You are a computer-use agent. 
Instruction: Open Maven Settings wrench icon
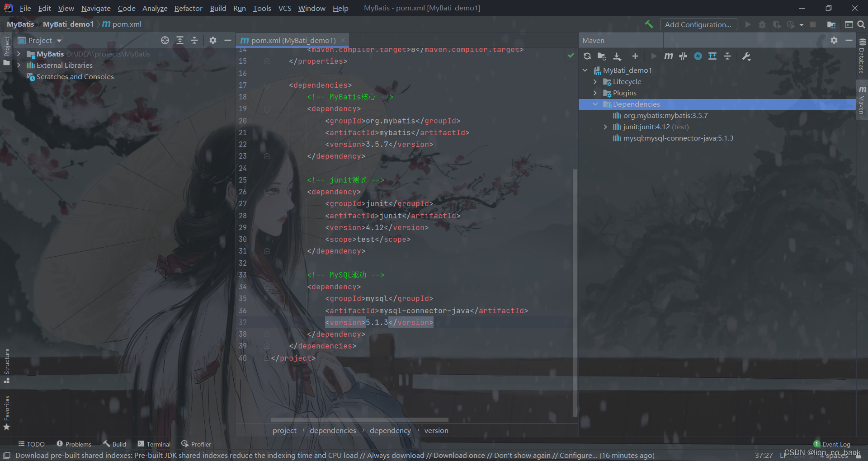coord(746,56)
